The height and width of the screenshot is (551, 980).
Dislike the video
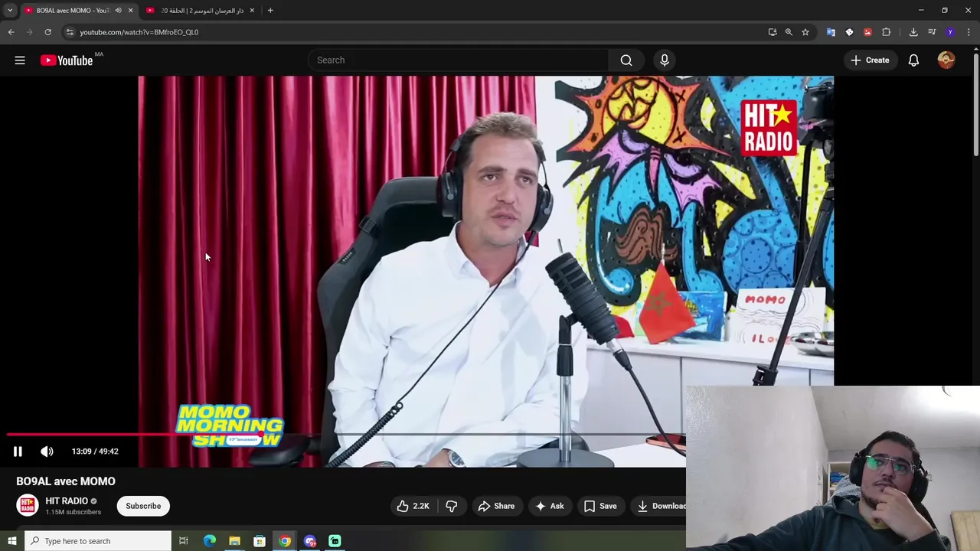(452, 506)
